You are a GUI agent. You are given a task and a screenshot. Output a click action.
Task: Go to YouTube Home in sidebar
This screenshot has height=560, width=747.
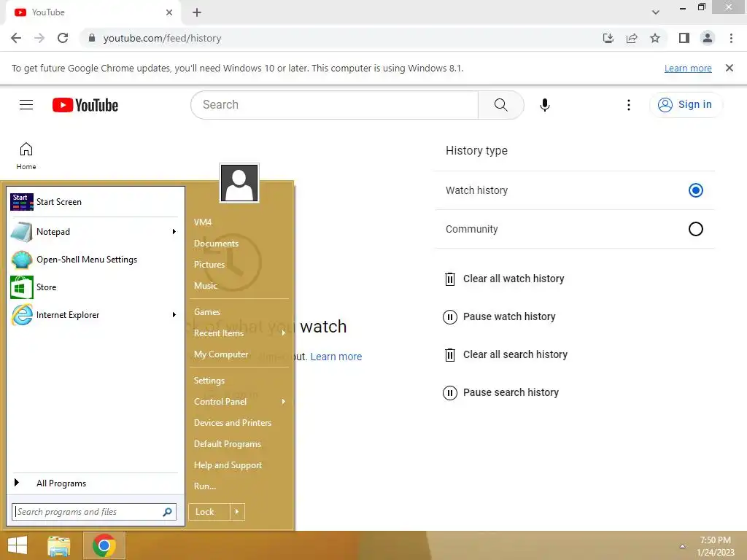point(26,156)
